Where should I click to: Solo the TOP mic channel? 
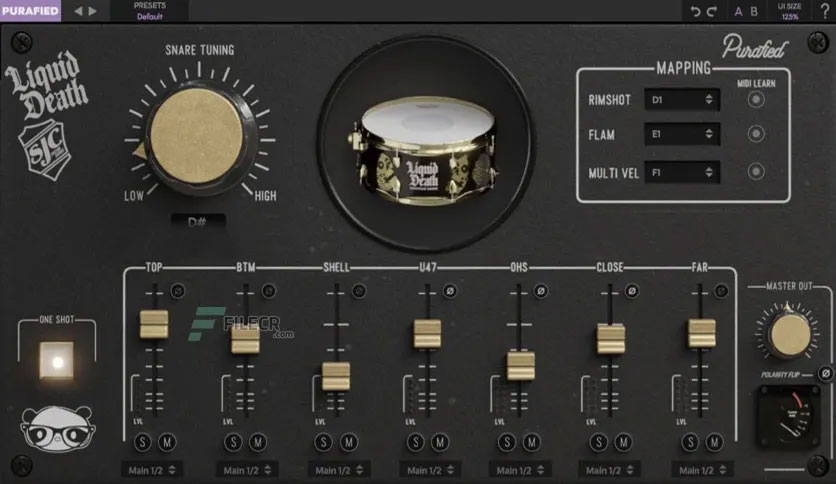[x=142, y=442]
